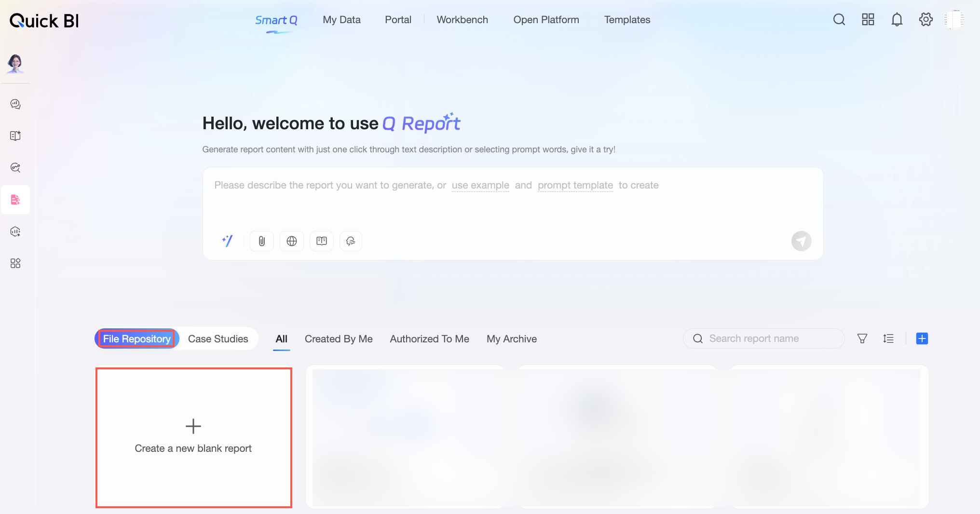Click the plus icon on the blank report card
The height and width of the screenshot is (514, 980).
click(193, 426)
